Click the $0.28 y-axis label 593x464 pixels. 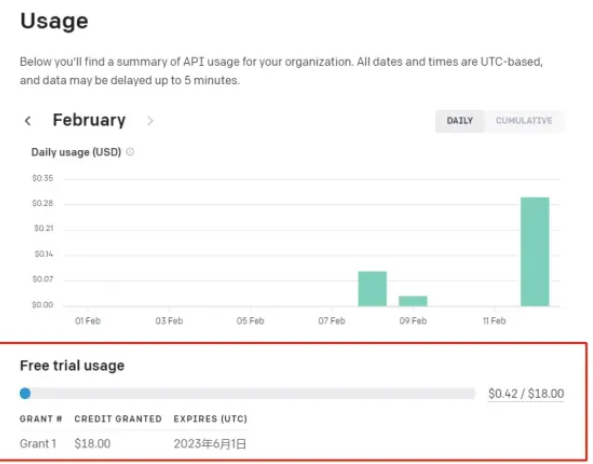(x=43, y=203)
